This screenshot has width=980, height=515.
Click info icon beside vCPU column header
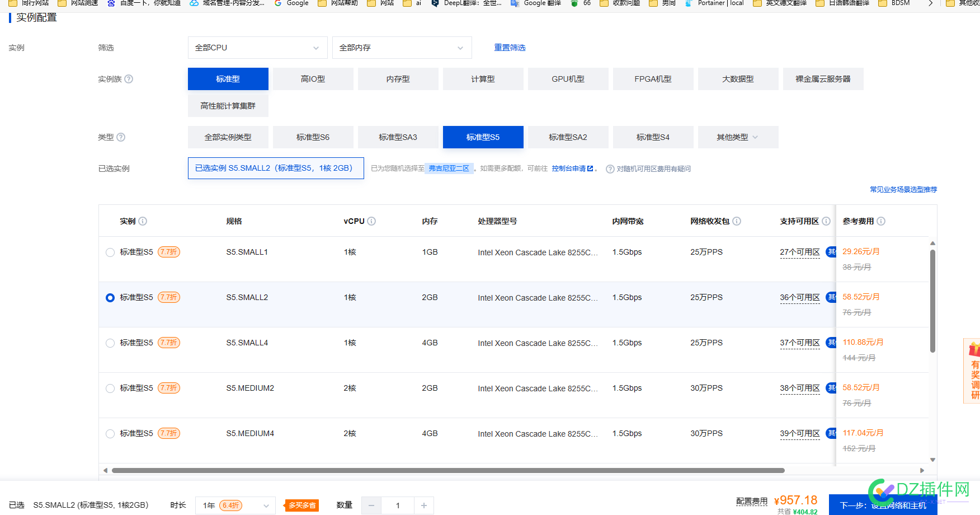click(371, 221)
